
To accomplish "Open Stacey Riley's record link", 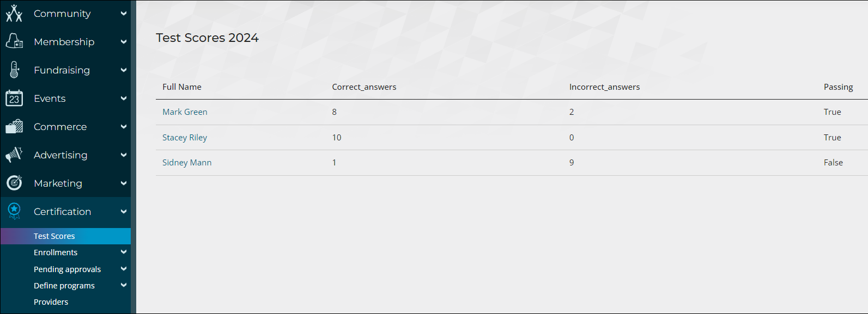I will (x=185, y=138).
